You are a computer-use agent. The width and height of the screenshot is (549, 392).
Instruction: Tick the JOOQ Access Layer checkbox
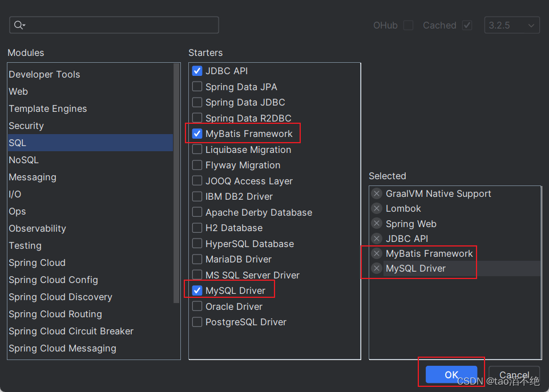pyautogui.click(x=197, y=181)
